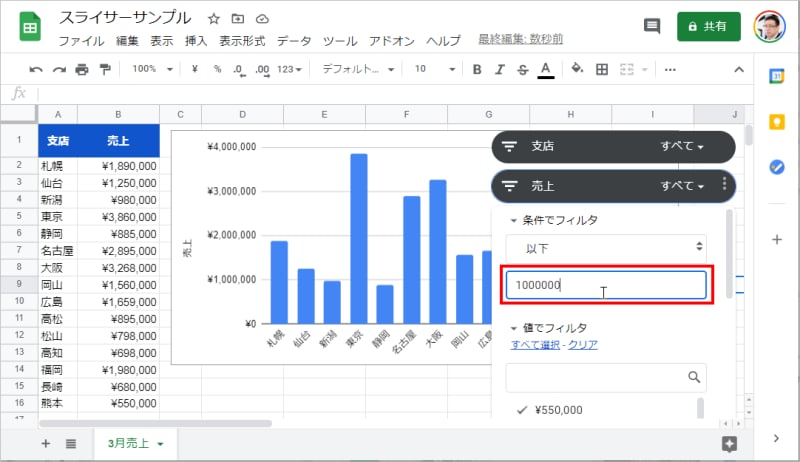This screenshot has height=462, width=800.
Task: Open the comment history icon
Action: (652, 26)
